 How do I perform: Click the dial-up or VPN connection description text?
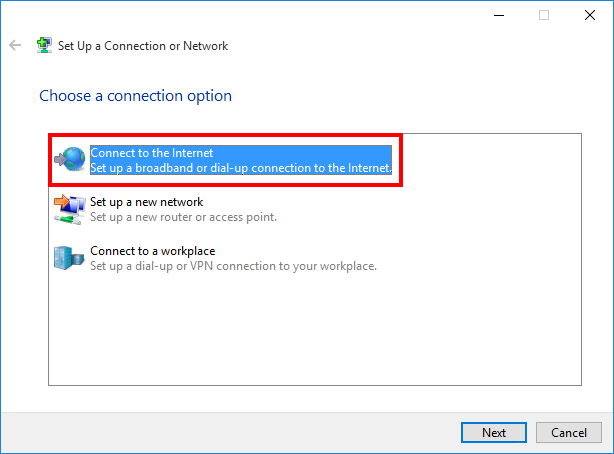pyautogui.click(x=233, y=266)
